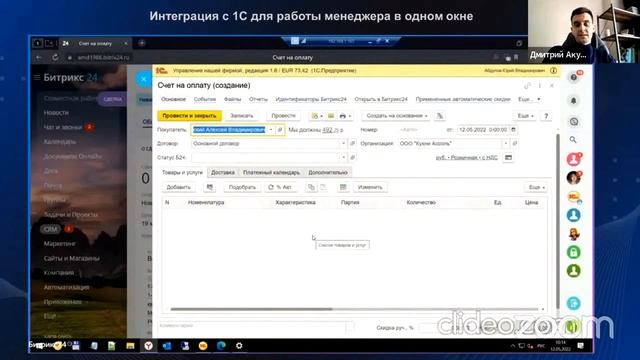
Task: Click Открыть в Битрикс24 link
Action: 381,99
